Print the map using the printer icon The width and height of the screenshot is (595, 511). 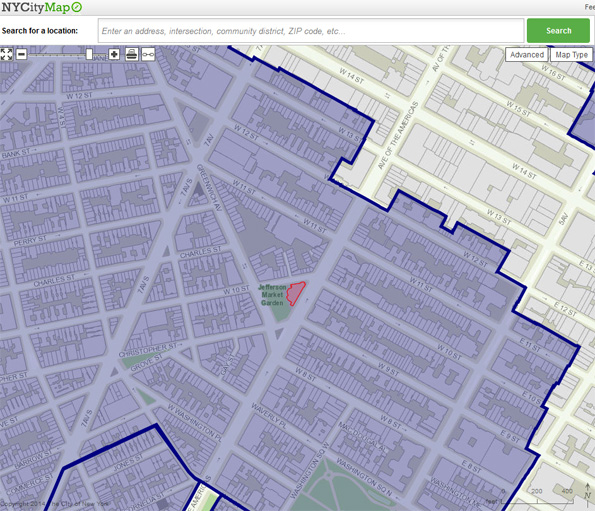click(x=131, y=54)
